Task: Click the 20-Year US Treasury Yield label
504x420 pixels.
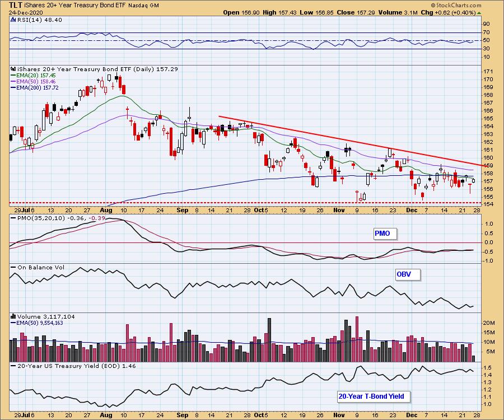Action: 77,366
